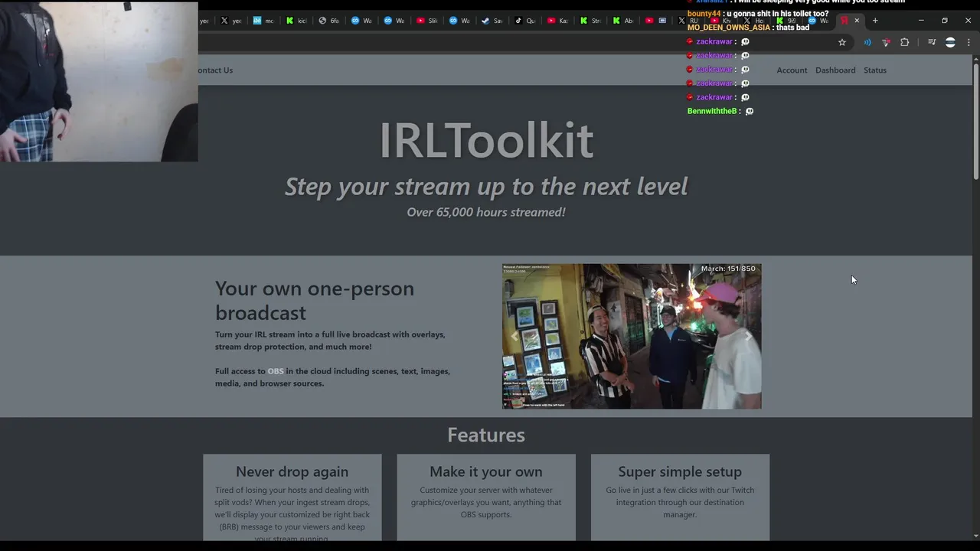
Task: Bookmark this page with the star icon
Action: pos(842,43)
